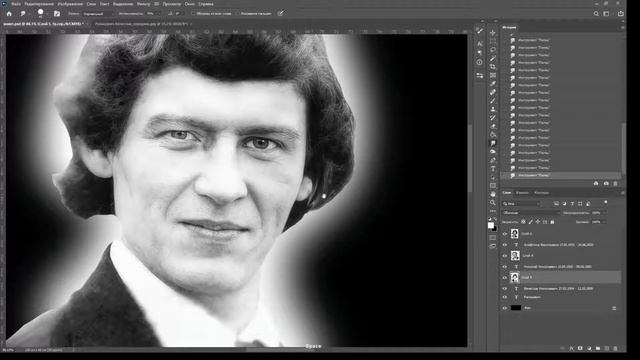The image size is (640, 360).
Task: Set background color swatch
Action: point(494,229)
